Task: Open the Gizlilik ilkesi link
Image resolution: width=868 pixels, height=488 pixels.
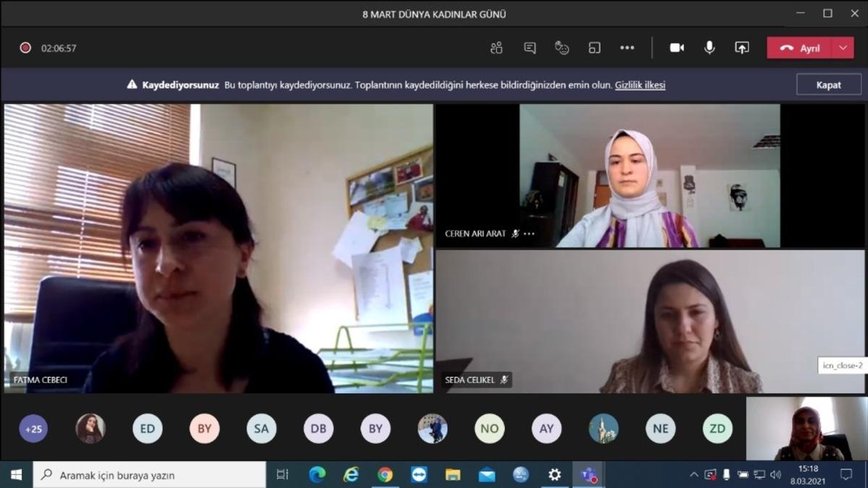Action: coord(639,85)
